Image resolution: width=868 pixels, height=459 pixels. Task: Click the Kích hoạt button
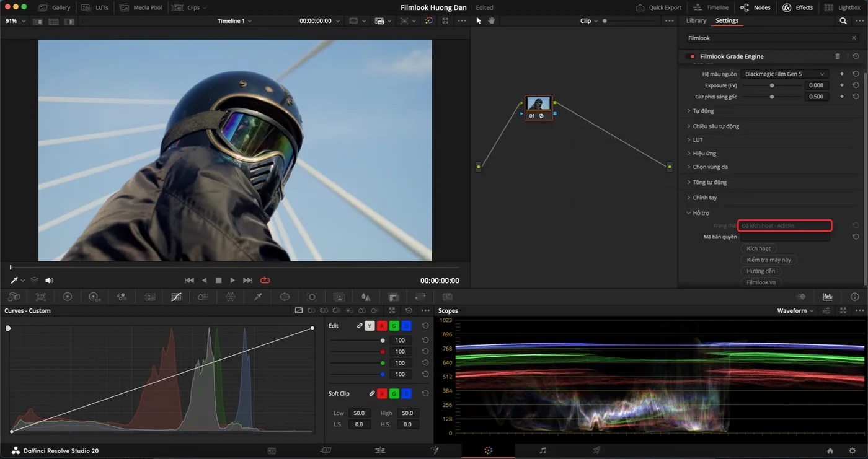click(x=759, y=248)
